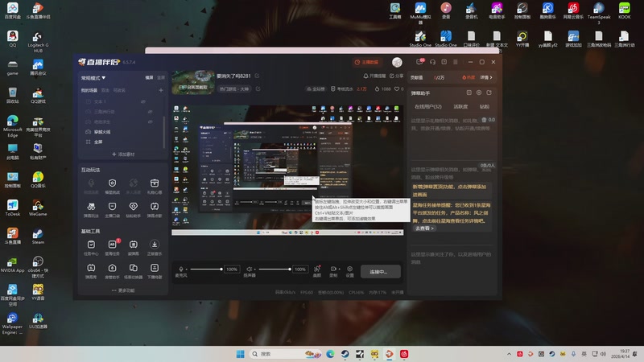Image resolution: width=644 pixels, height=362 pixels.
Task: Edit the 热门游戏 category pencil icon
Action: click(x=258, y=88)
